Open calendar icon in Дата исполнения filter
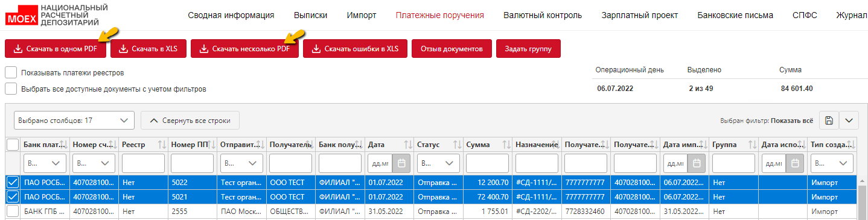This screenshot has height=220, width=868. 796,163
